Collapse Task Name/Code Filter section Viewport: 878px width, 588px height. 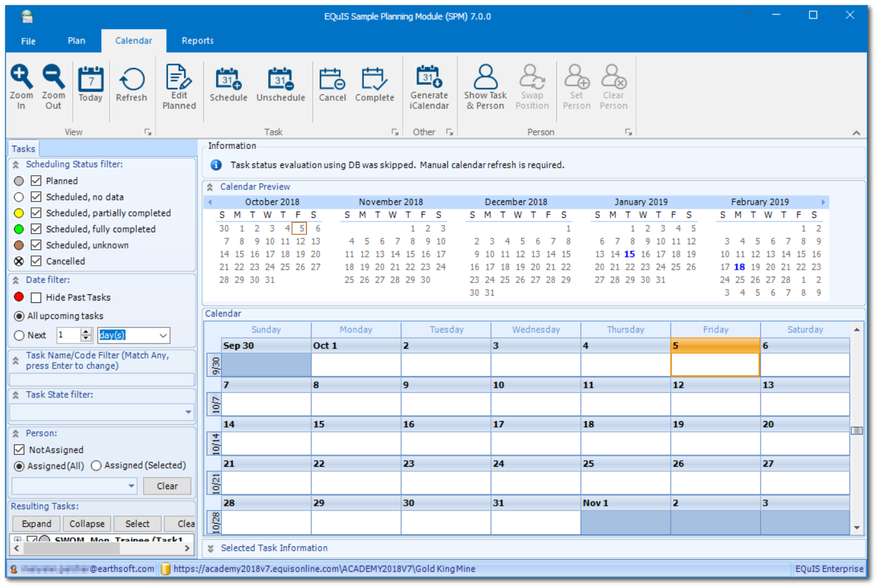coord(15,361)
